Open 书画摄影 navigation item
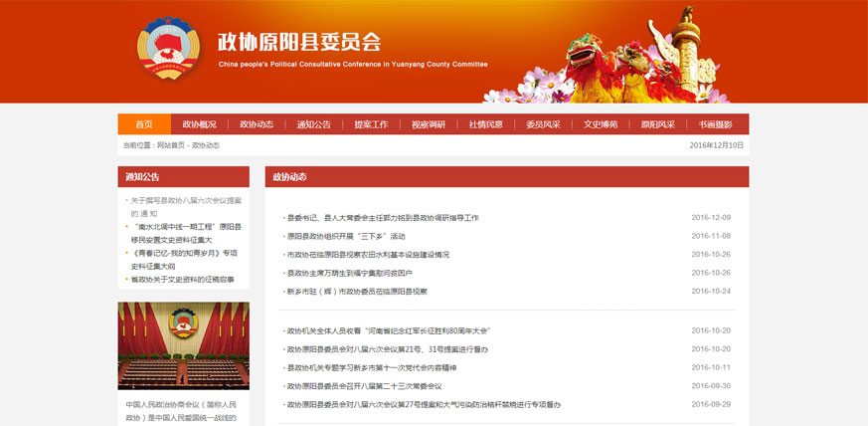 point(715,124)
